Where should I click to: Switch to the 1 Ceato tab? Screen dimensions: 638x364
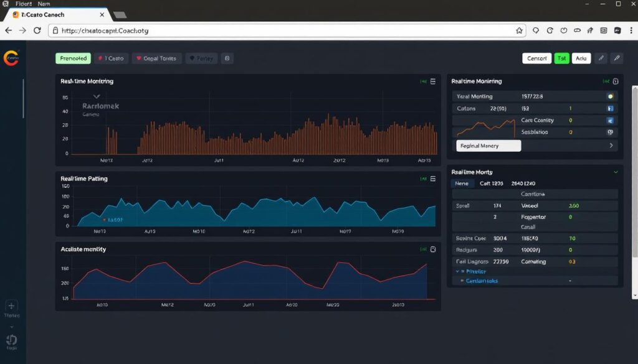pyautogui.click(x=111, y=58)
